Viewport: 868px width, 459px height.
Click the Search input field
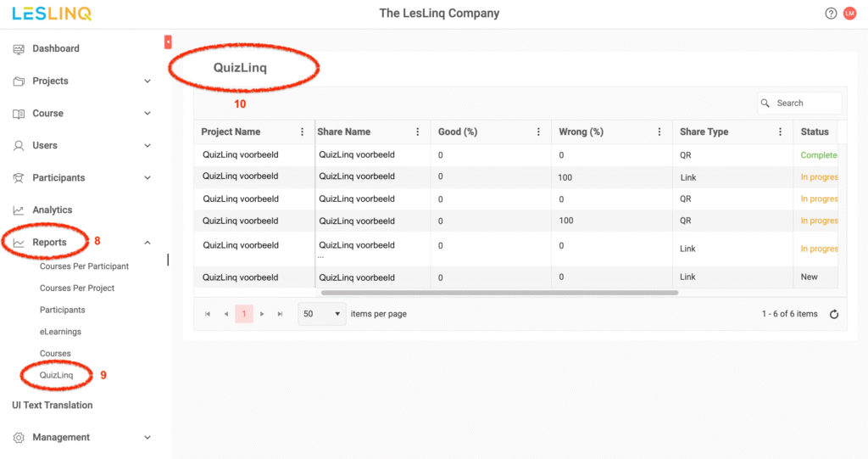point(805,104)
